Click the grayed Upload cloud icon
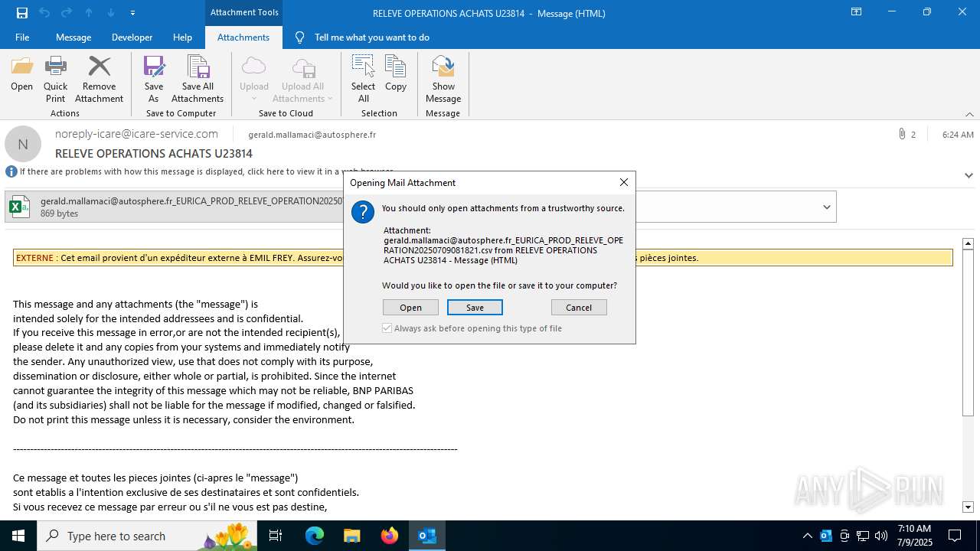The height and width of the screenshot is (551, 980). click(x=254, y=79)
